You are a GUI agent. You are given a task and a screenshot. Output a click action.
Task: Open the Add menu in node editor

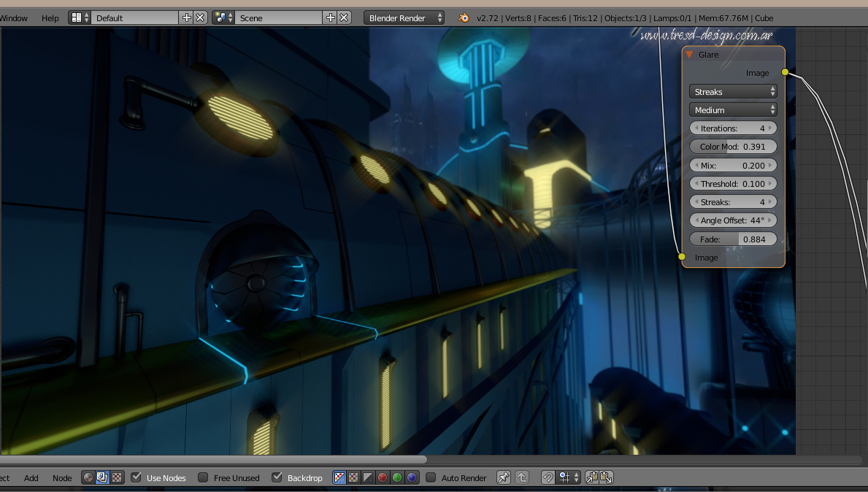click(31, 477)
